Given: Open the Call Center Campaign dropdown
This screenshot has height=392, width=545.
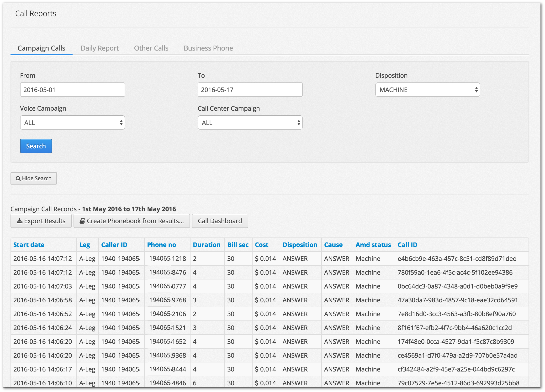Looking at the screenshot, I should coord(250,123).
